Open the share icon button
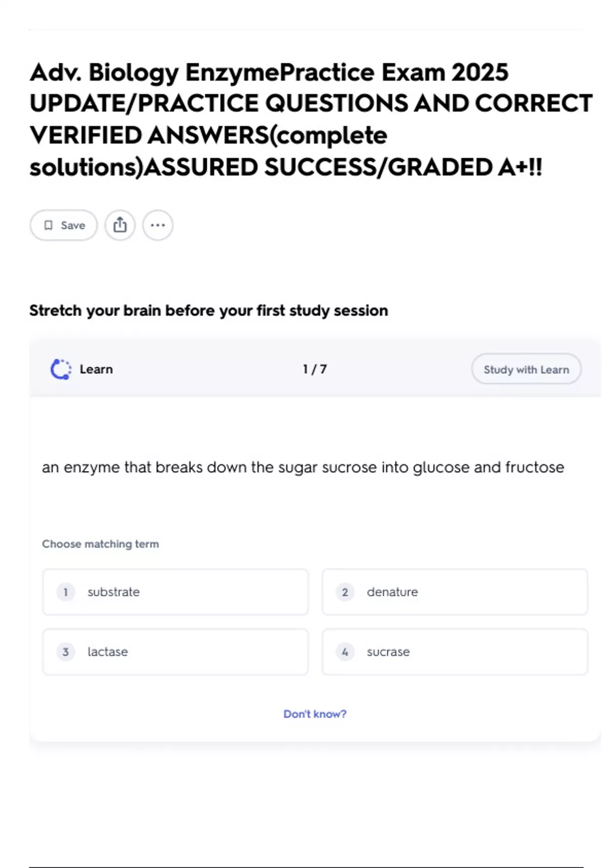 (x=120, y=225)
